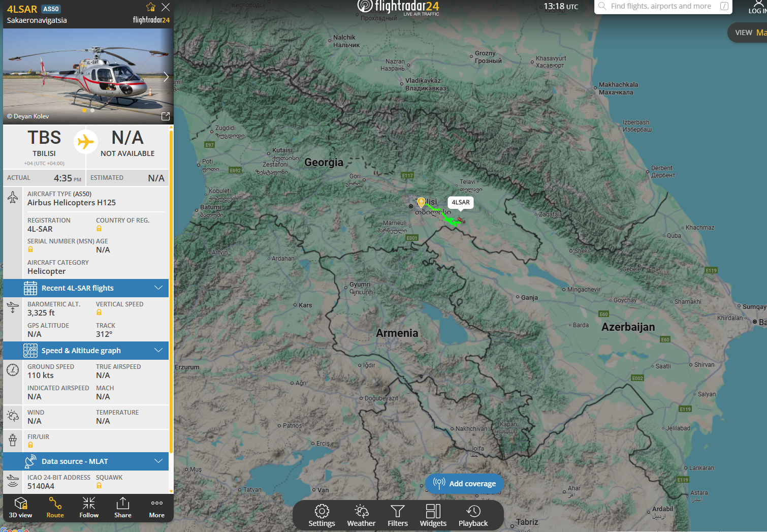Toggle Route display for flight

coord(55,508)
